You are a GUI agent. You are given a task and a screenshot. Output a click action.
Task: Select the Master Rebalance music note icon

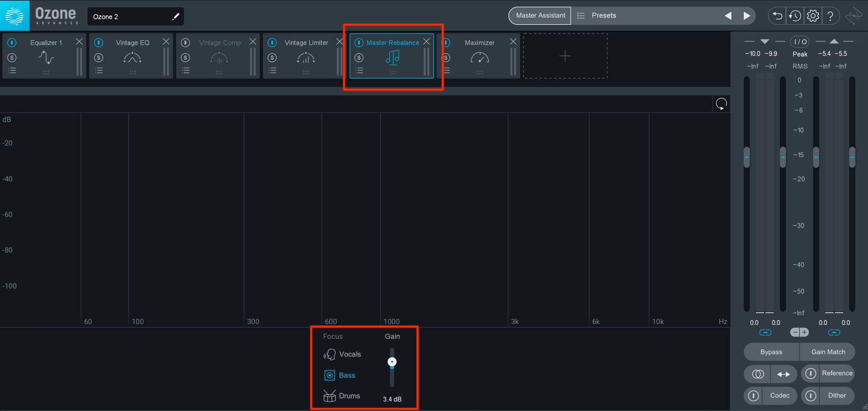[x=393, y=57]
